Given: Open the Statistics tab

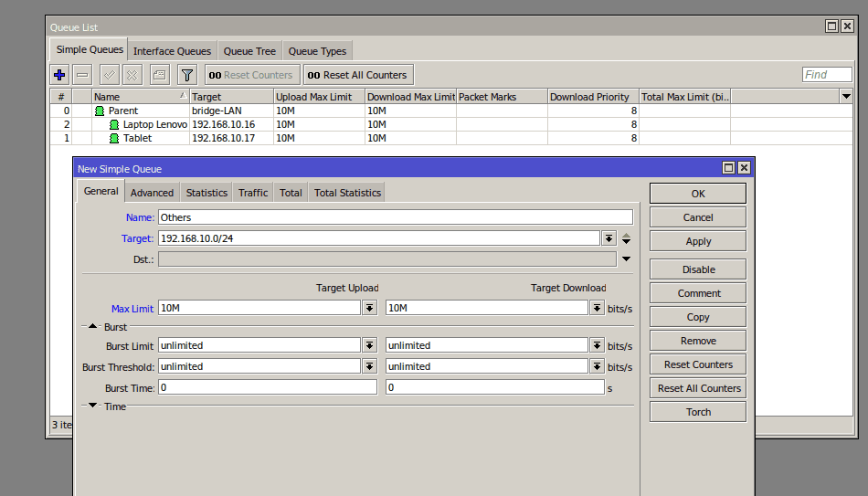Looking at the screenshot, I should click(x=206, y=193).
